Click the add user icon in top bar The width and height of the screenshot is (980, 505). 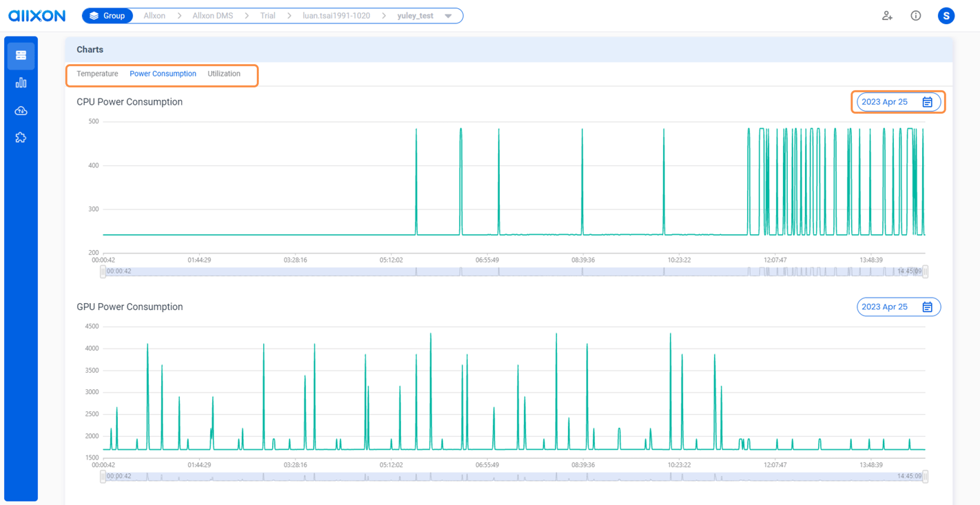point(887,15)
